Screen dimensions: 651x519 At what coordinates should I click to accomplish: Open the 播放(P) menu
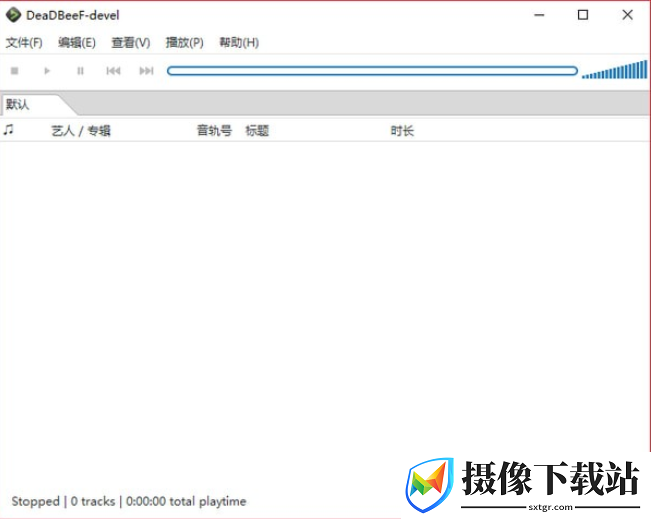click(x=185, y=42)
